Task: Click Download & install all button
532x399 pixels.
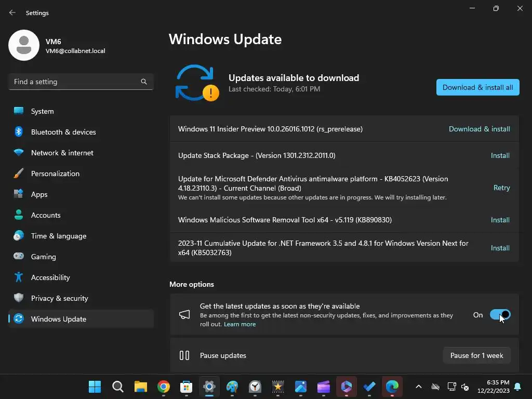Action: pos(478,87)
